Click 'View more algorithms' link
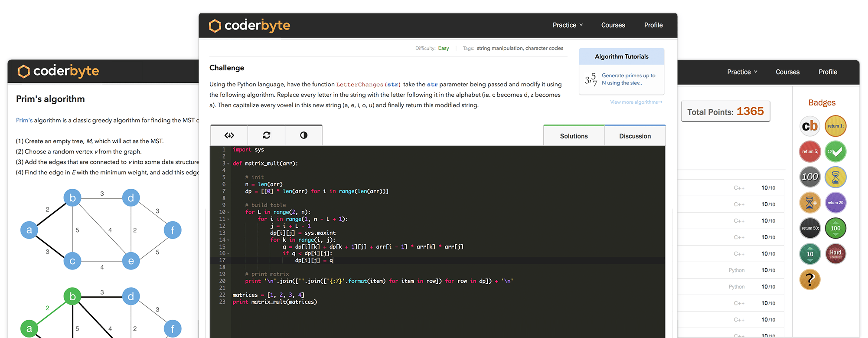Viewport: 868px width, 338px height. point(636,102)
